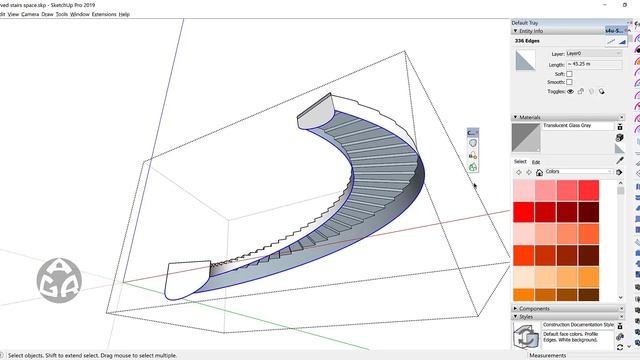The image size is (640, 360).
Task: Toggle the cast shadows icon in Toggles
Action: [x=591, y=92]
